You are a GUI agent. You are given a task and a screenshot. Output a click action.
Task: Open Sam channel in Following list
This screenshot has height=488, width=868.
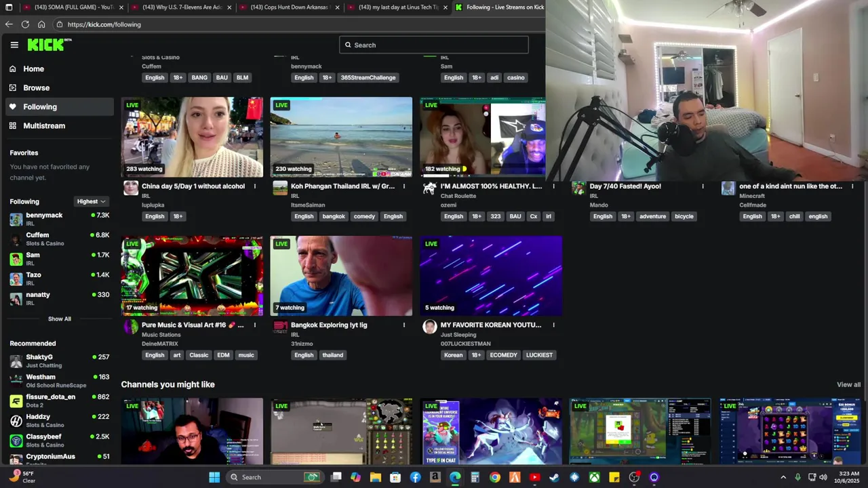coord(60,258)
